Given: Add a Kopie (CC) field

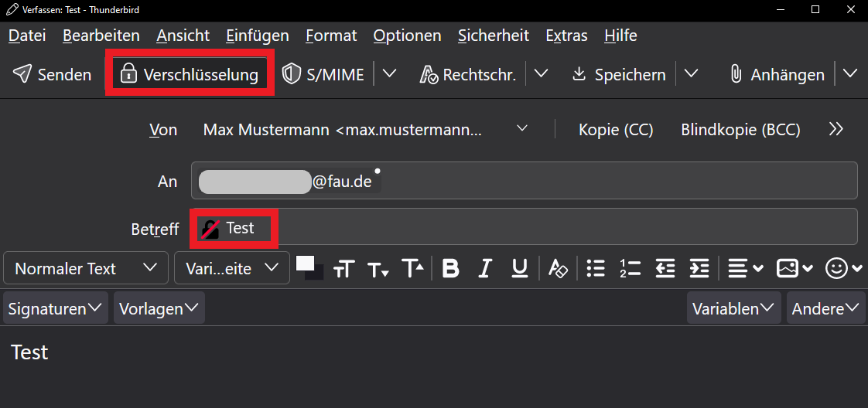Looking at the screenshot, I should click(x=616, y=130).
